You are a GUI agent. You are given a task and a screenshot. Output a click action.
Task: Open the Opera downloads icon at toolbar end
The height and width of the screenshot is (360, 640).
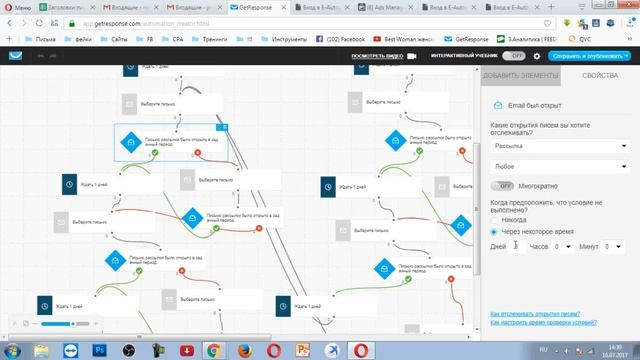[x=631, y=23]
